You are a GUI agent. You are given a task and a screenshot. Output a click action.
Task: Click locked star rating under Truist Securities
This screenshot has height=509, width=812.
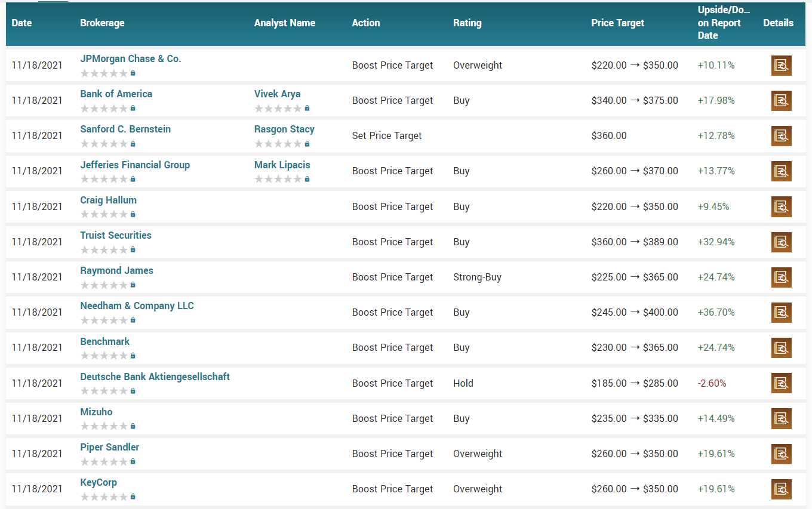(x=108, y=249)
